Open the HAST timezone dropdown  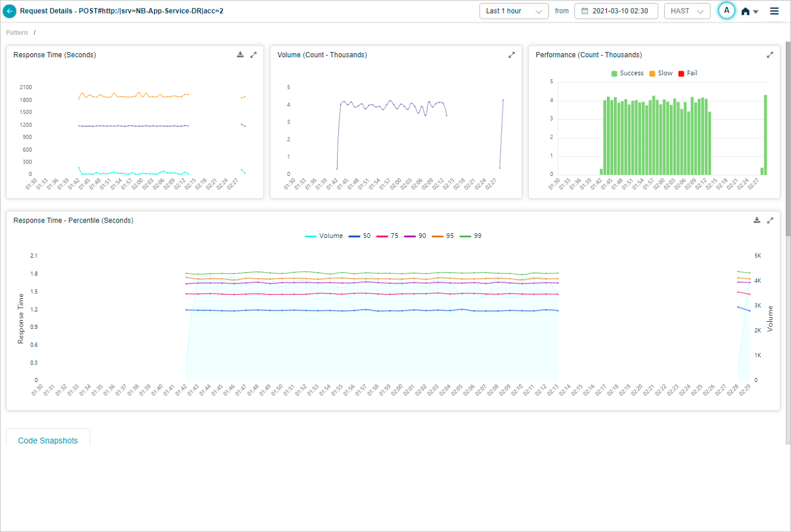(x=687, y=11)
